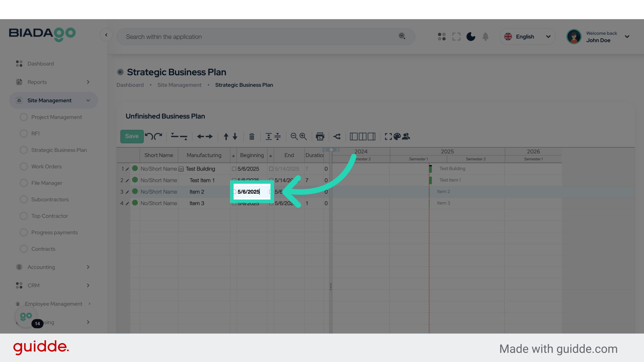Toggle Test Building end milestone checkbox
The image size is (644, 362).
[x=271, y=169]
